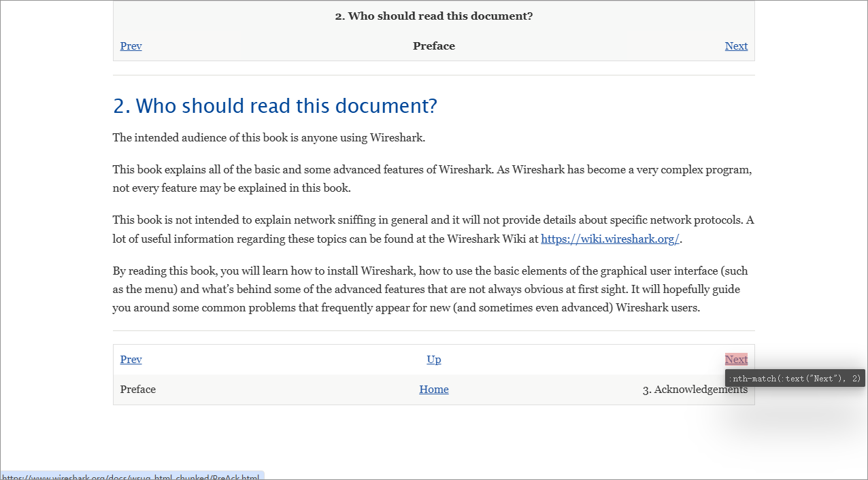Click the highlighted footer Next link
Viewport: 868px width, 480px height.
coord(736,360)
